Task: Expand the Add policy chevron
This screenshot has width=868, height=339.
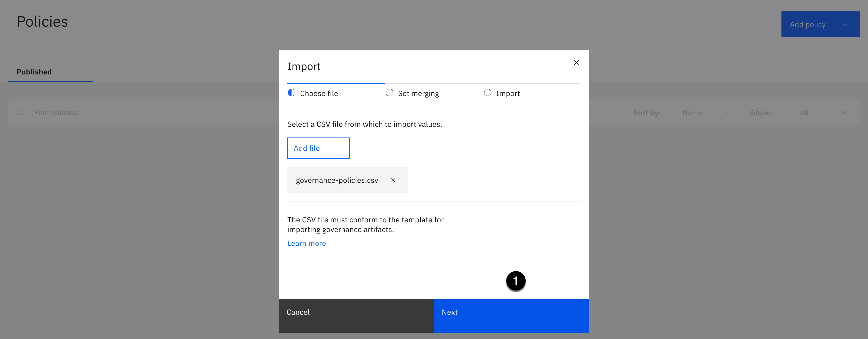Action: pyautogui.click(x=844, y=24)
